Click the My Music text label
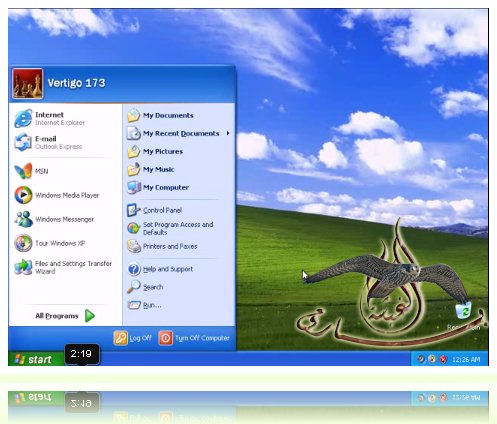The width and height of the screenshot is (497, 424). (159, 169)
